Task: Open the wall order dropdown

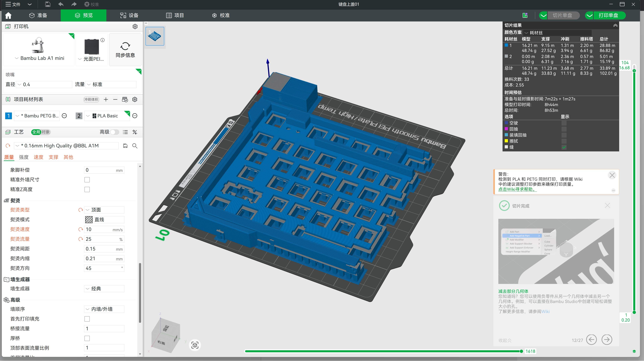Action: pyautogui.click(x=104, y=309)
